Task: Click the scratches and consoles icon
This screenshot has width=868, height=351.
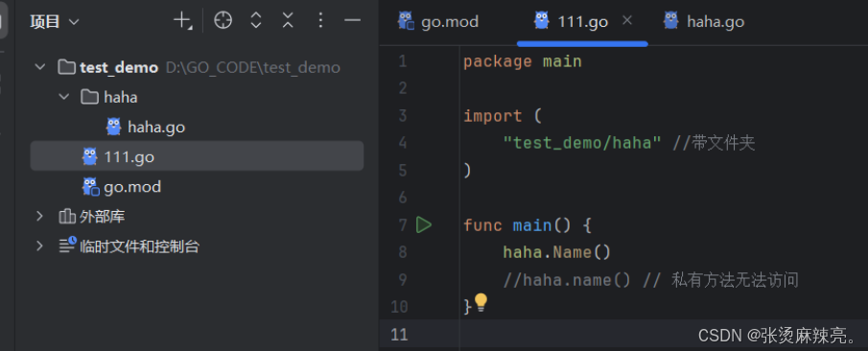Action: click(67, 246)
